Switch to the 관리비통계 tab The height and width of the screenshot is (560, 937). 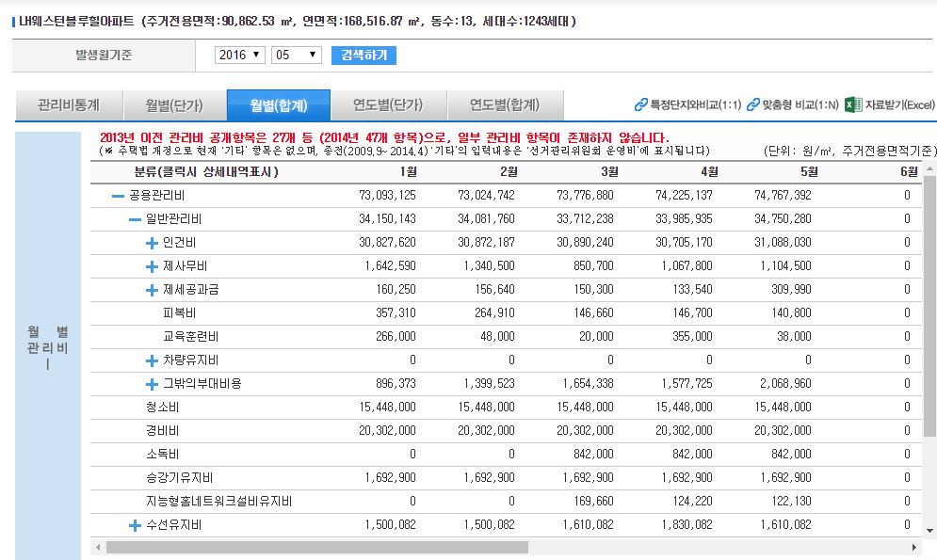click(x=69, y=104)
